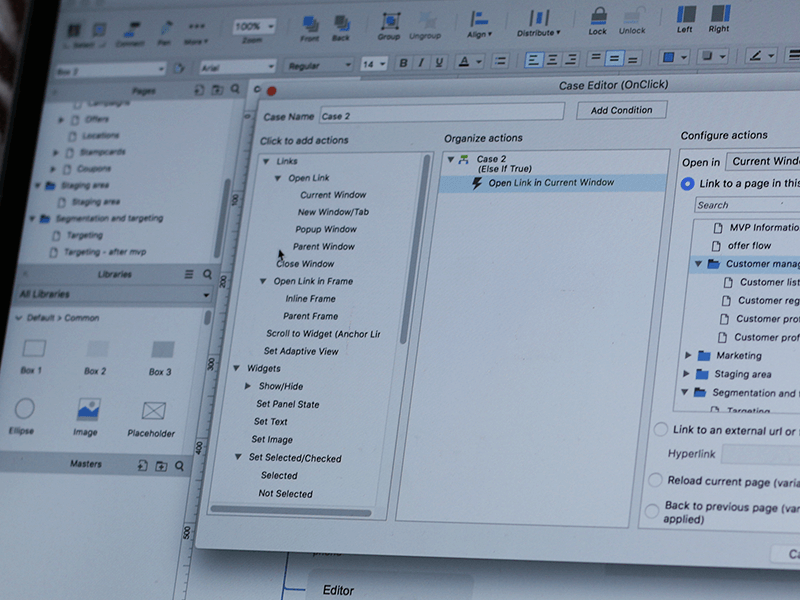Align text center
The width and height of the screenshot is (800, 600).
click(x=552, y=60)
